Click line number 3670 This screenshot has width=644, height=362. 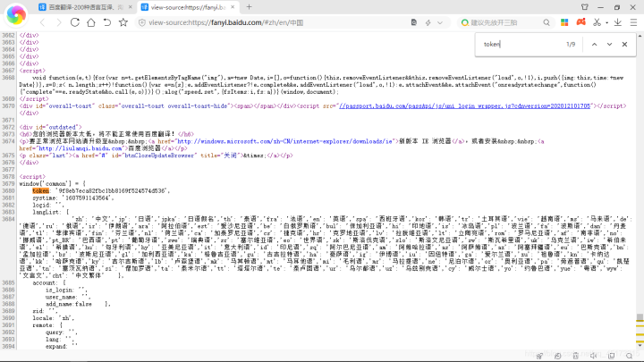(8, 105)
